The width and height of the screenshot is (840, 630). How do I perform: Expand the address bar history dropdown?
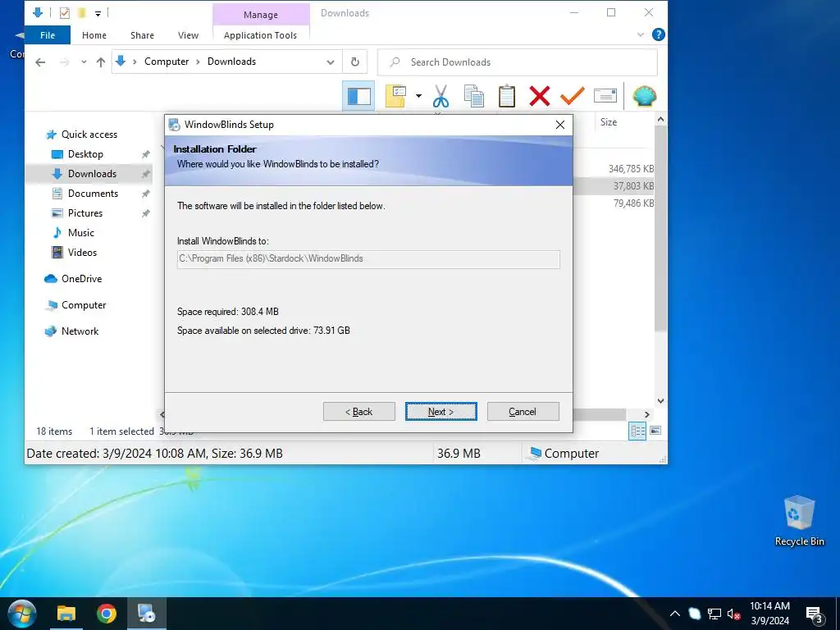coord(331,62)
